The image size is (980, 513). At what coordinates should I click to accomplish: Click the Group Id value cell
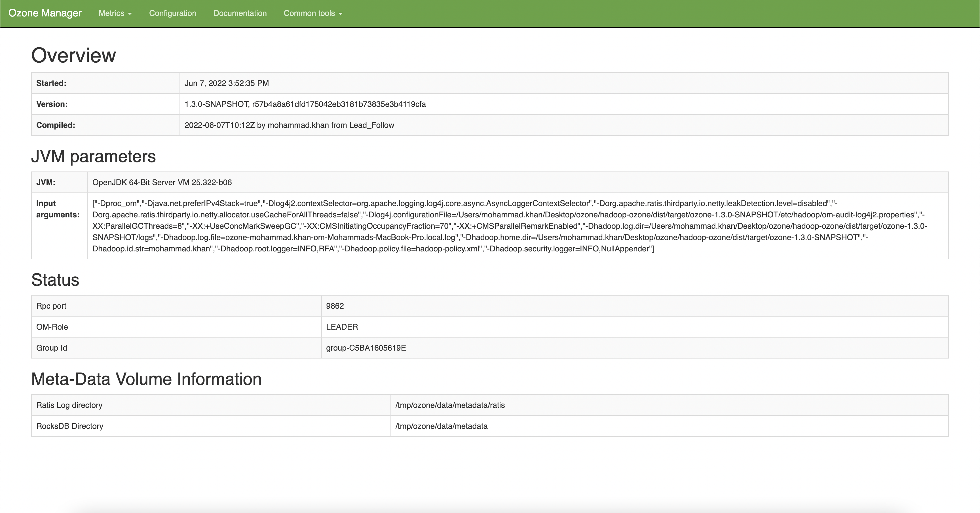[x=366, y=348]
